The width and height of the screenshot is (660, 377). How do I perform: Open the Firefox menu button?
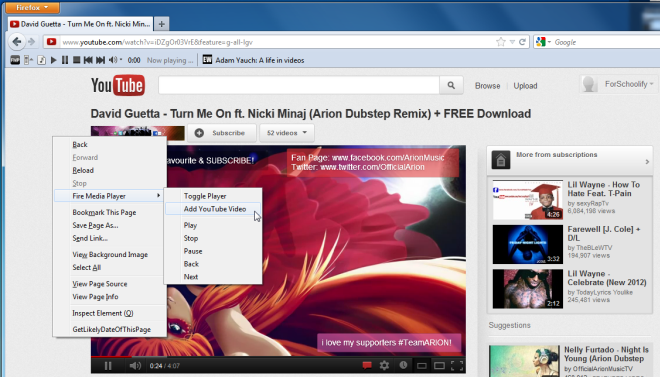(x=32, y=7)
